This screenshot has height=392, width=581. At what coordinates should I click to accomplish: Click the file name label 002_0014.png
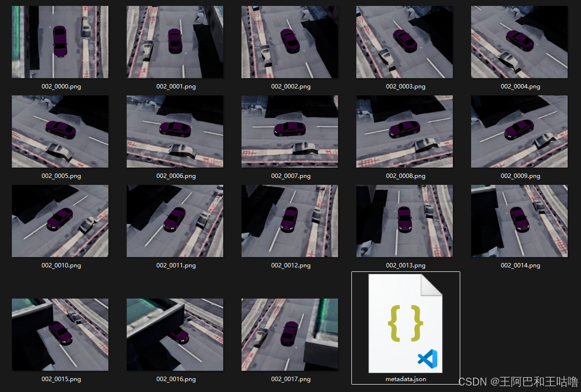click(x=521, y=266)
